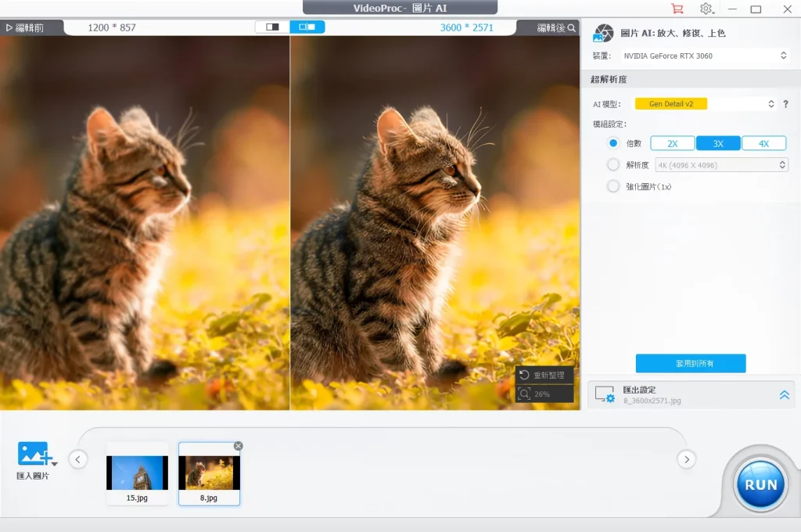Click the shopping cart icon
The height and width of the screenshot is (532, 801).
[677, 9]
